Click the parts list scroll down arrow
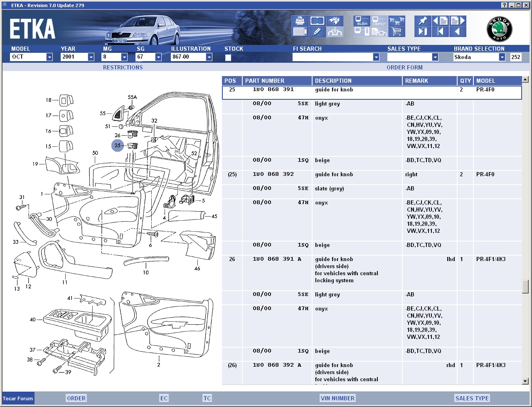 pyautogui.click(x=525, y=381)
